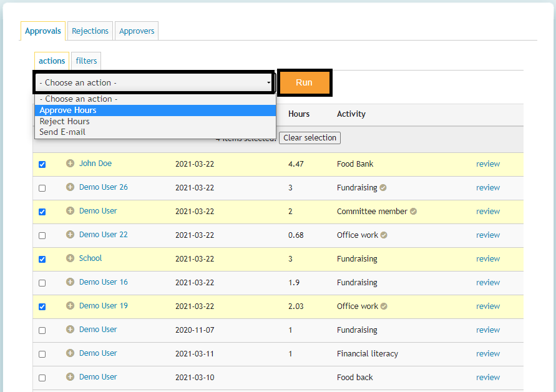Select the actions sub-tab
This screenshot has width=556, height=392.
(x=52, y=61)
